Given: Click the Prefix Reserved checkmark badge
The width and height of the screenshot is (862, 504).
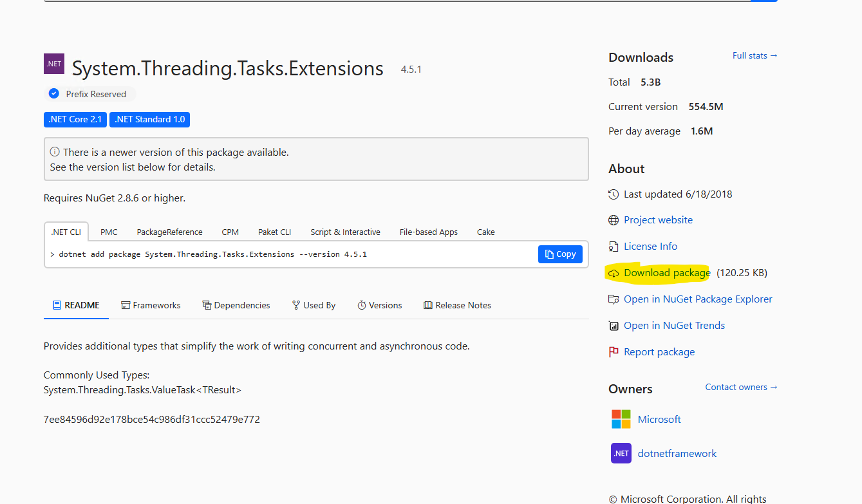Looking at the screenshot, I should coord(54,94).
